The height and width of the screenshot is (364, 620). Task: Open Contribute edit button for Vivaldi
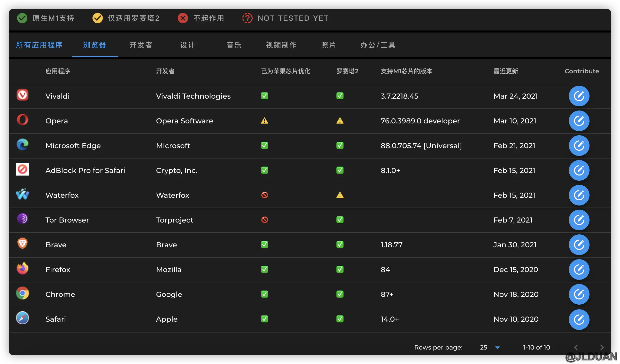click(x=579, y=96)
